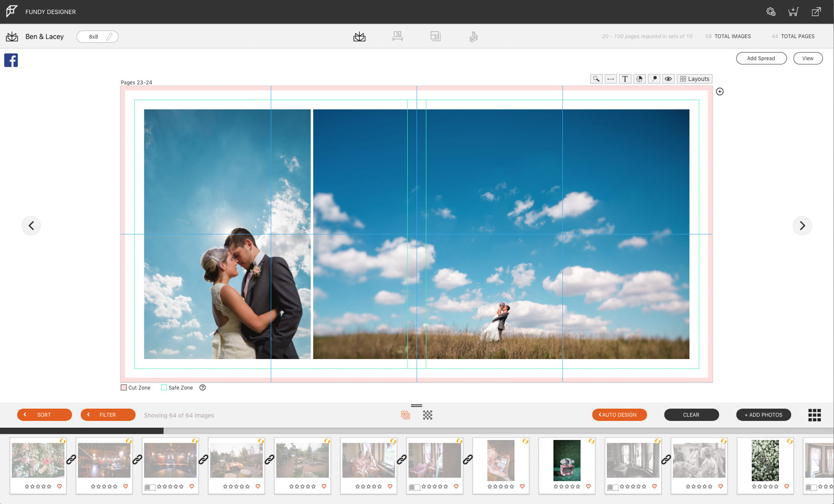
Task: Expand the FILTER panel
Action: tap(108, 415)
